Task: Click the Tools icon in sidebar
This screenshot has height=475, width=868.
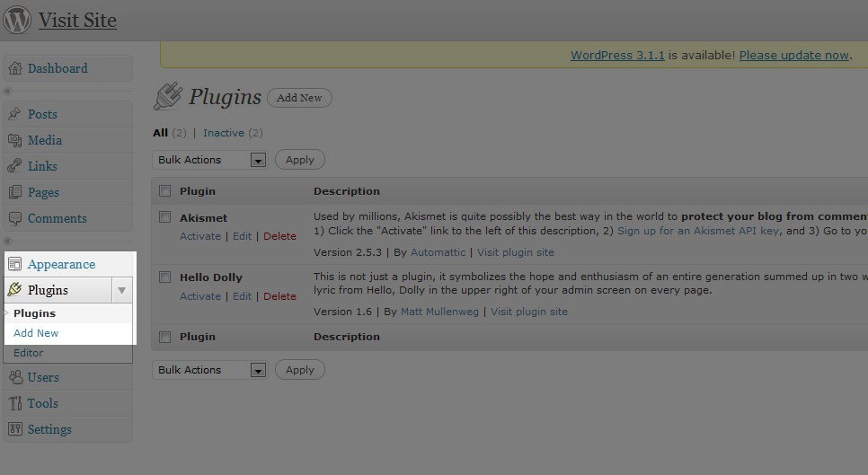Action: click(x=15, y=403)
